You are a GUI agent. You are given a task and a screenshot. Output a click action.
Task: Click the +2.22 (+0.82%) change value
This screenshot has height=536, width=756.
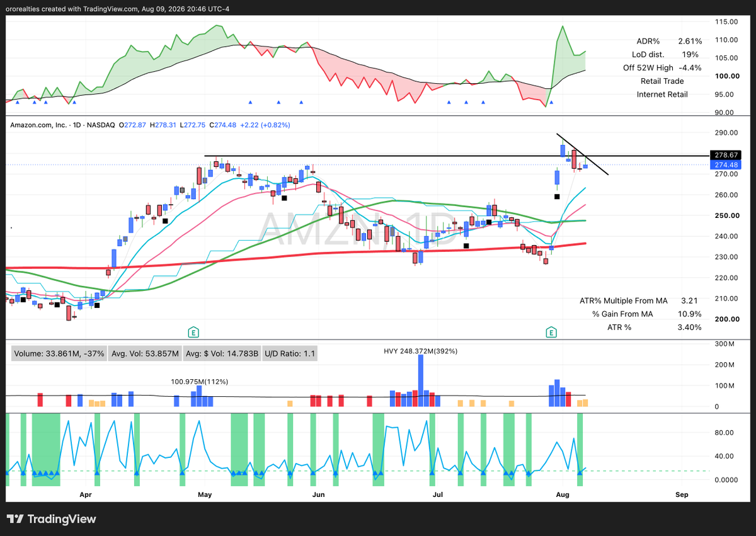pos(265,125)
